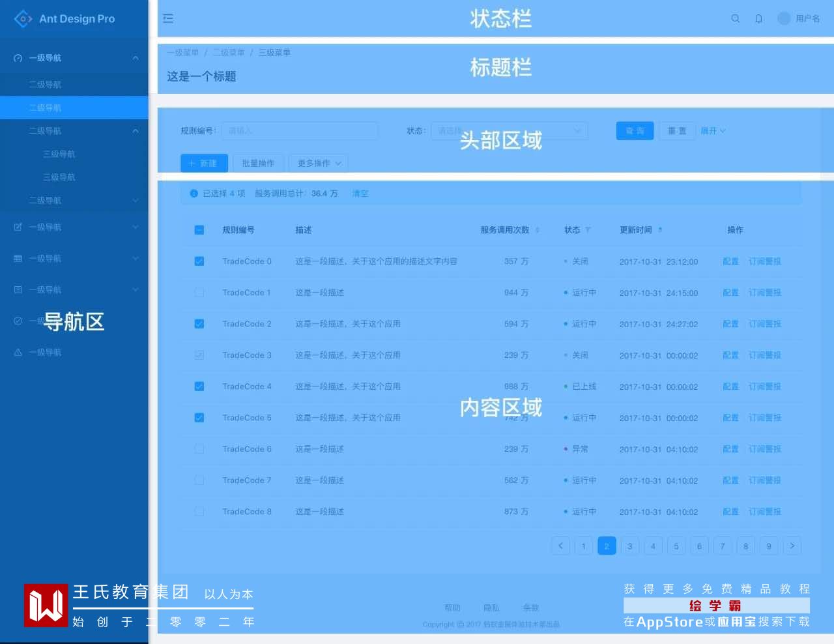Select the check-circle icon in the sidebar
This screenshot has height=644, width=834.
click(18, 321)
